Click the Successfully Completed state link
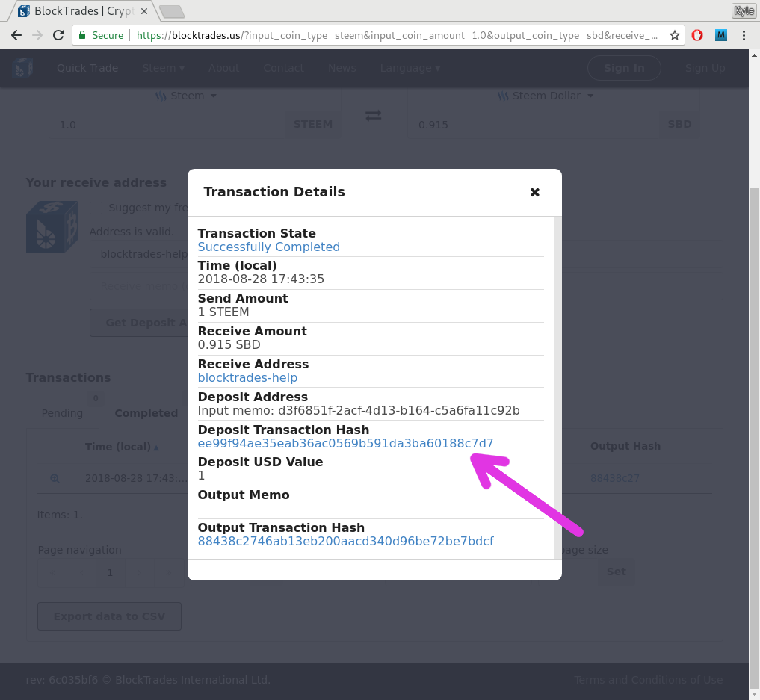The width and height of the screenshot is (760, 700). coord(268,247)
